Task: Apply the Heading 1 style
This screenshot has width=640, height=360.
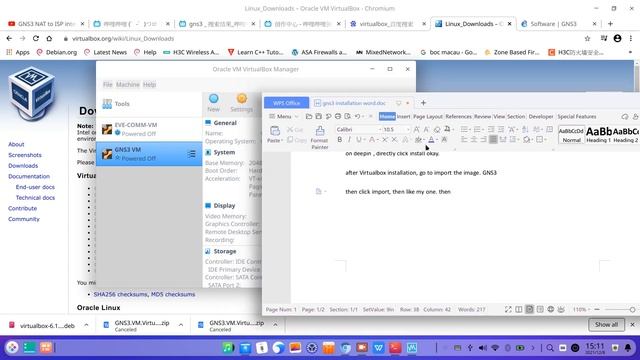Action: click(599, 135)
